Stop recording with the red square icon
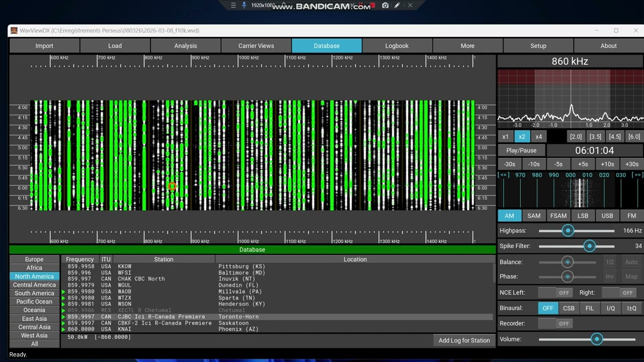 [x=373, y=6]
